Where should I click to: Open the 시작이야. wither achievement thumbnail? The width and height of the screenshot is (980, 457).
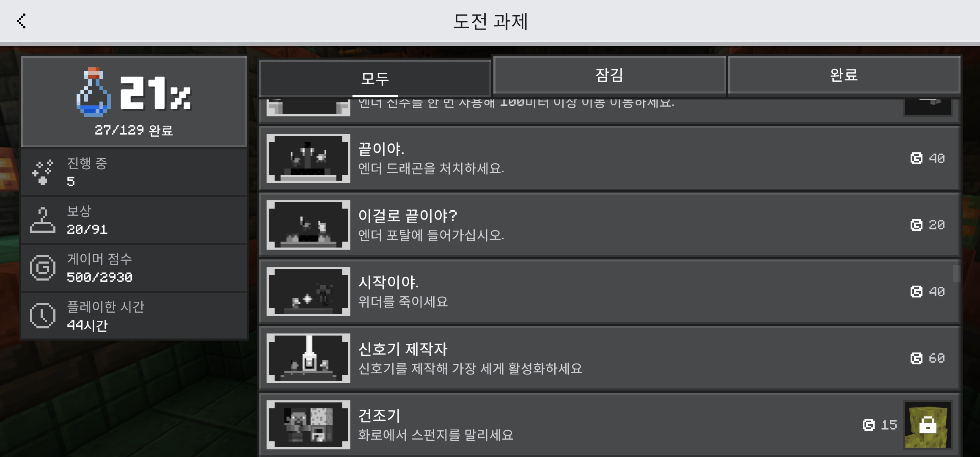click(x=308, y=292)
